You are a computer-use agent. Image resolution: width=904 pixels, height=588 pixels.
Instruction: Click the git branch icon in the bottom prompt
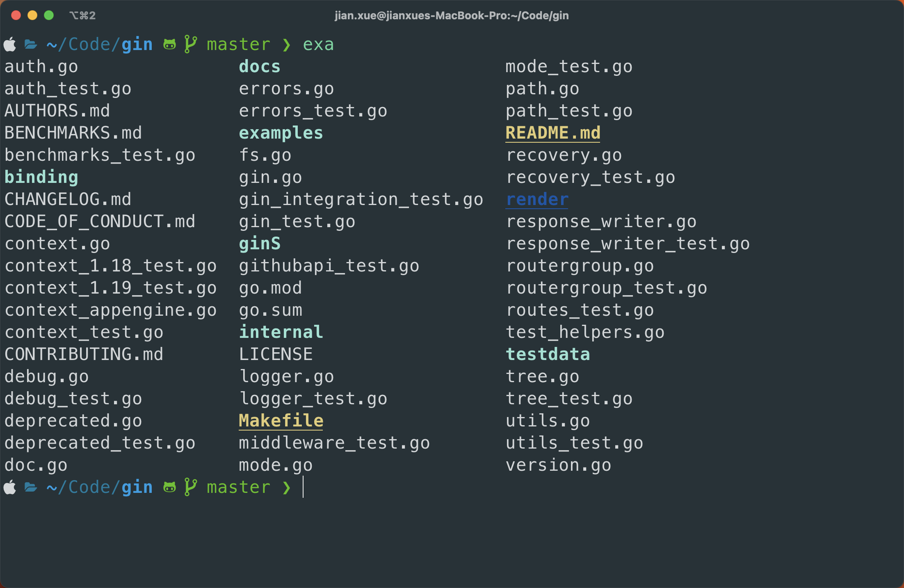(x=190, y=488)
